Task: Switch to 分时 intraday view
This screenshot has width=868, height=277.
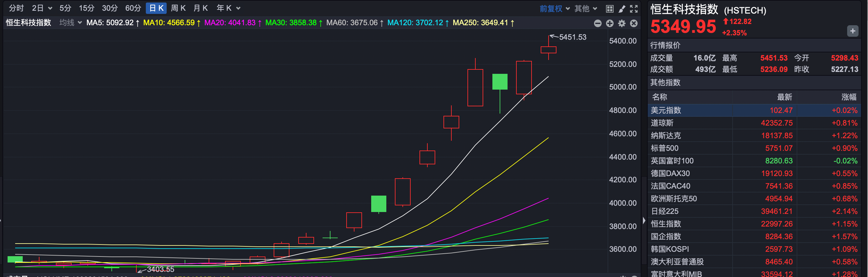Action: coord(16,9)
